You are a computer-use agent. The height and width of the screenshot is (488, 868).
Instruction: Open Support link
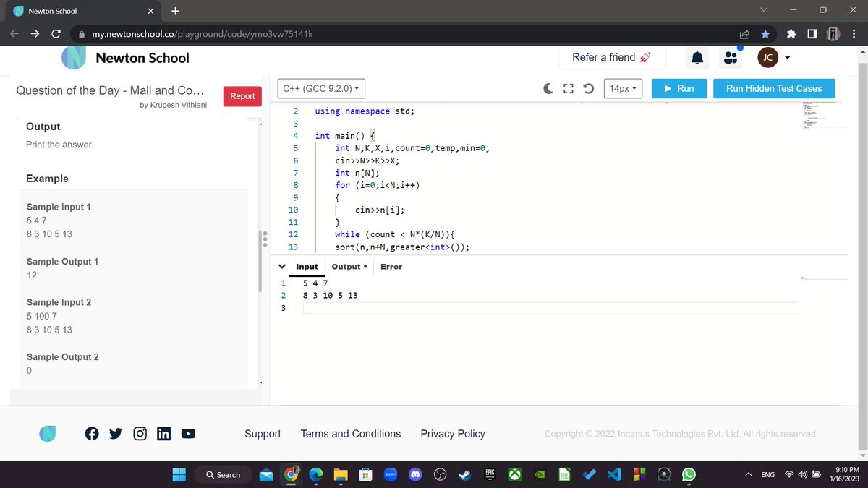[263, 434]
